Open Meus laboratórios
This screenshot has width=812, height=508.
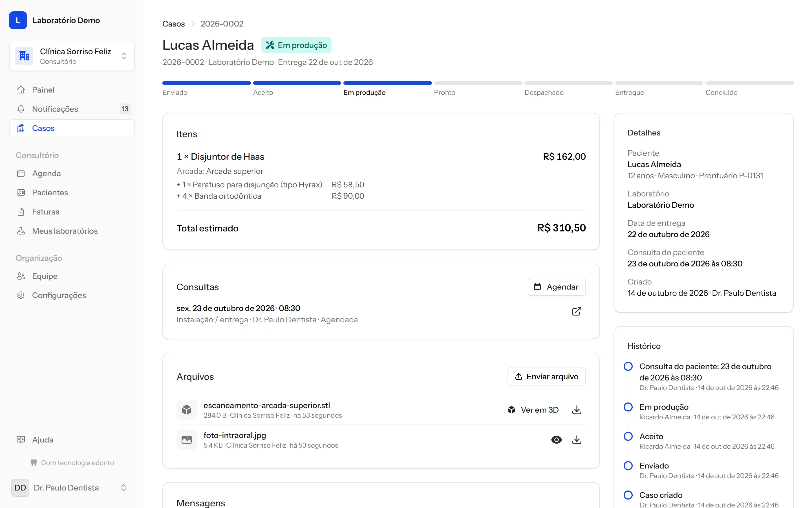click(x=72, y=231)
